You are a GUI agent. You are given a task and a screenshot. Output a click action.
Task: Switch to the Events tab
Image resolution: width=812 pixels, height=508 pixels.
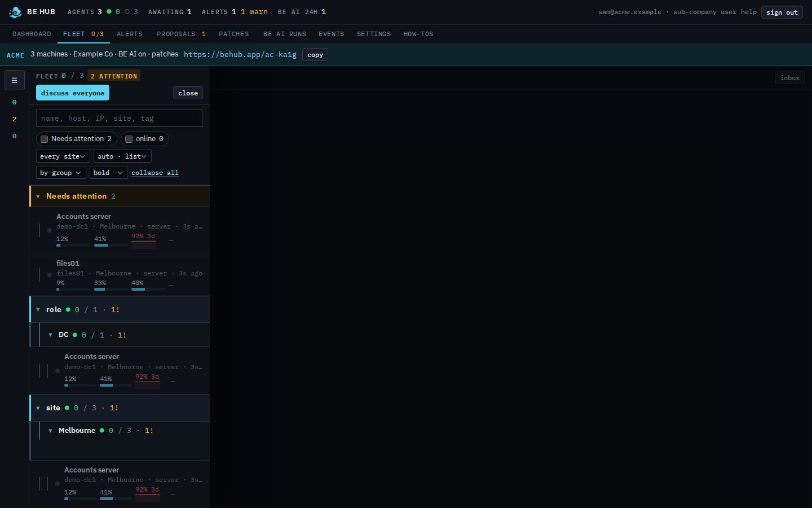[x=332, y=34]
